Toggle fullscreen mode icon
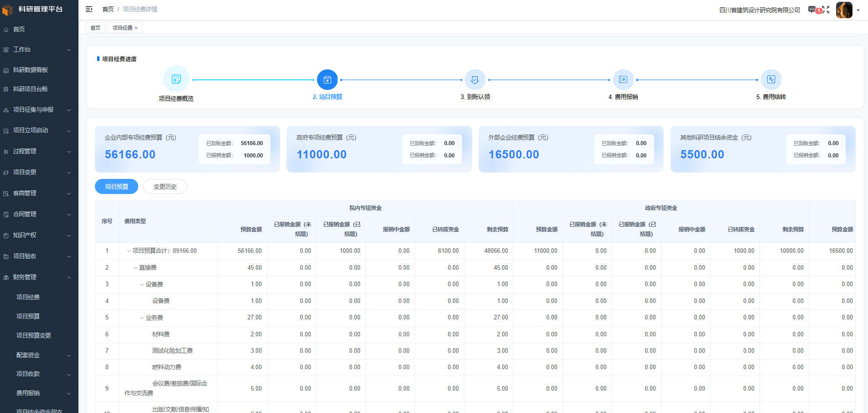Image resolution: width=868 pixels, height=413 pixels. [x=826, y=10]
